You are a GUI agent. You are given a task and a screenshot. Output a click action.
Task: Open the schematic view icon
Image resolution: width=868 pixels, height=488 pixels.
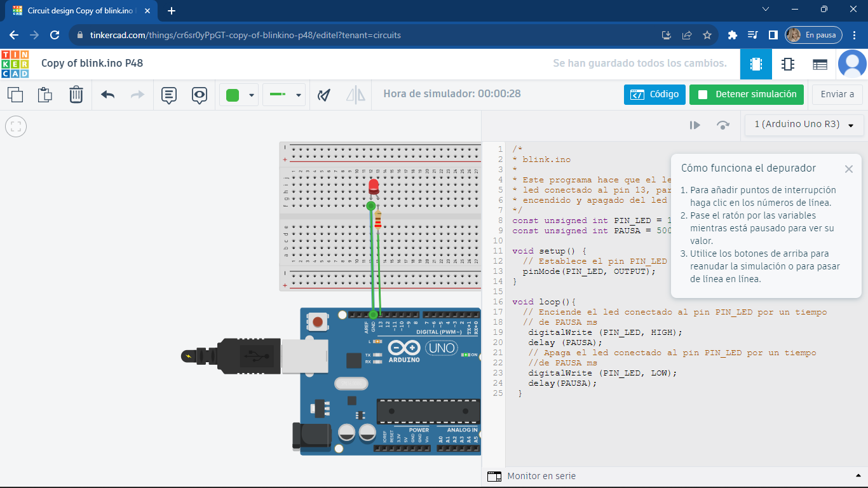[x=788, y=64]
